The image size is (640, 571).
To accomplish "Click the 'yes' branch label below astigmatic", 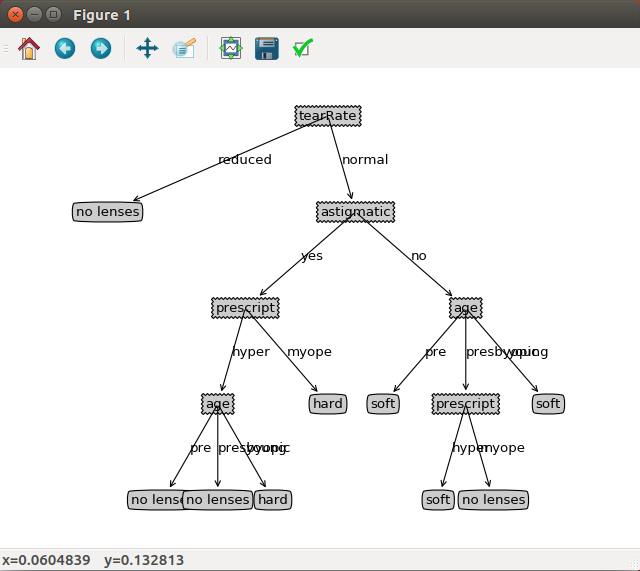I will click(x=312, y=256).
